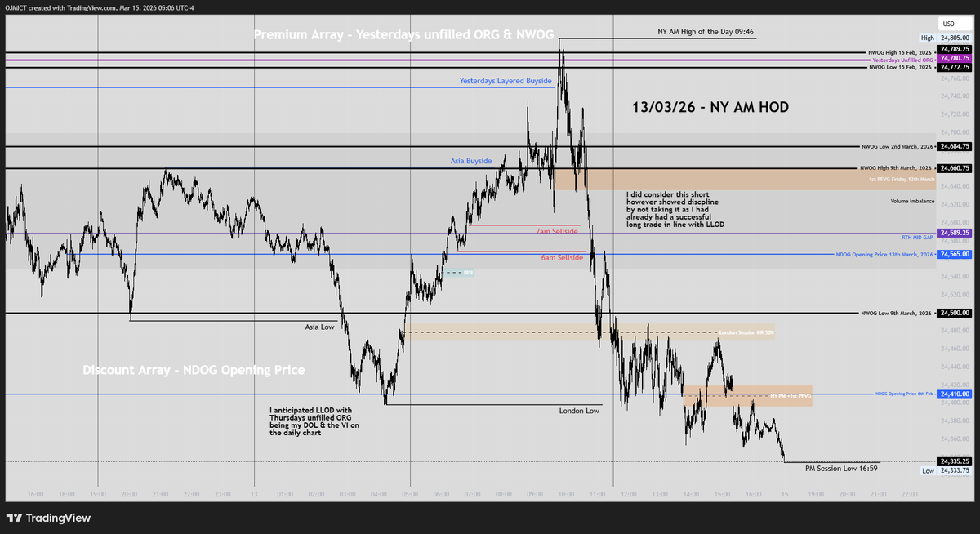
Task: Click the '13/03/26 - NY AM HOD' heading
Action: pos(710,107)
